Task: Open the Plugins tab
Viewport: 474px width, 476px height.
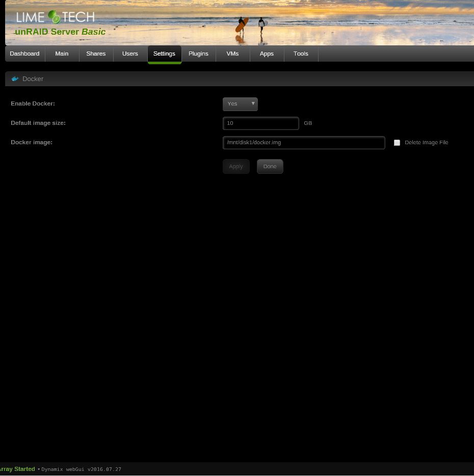Action: 199,54
